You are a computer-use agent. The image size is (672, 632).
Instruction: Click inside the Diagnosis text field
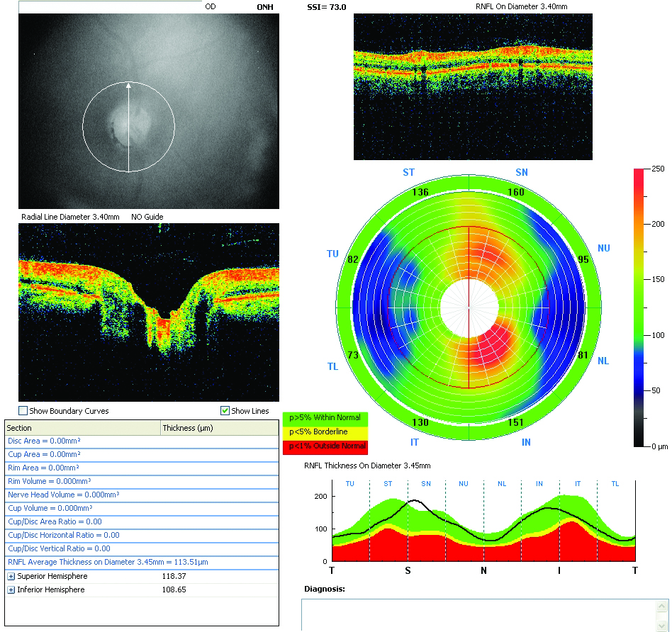(x=478, y=615)
